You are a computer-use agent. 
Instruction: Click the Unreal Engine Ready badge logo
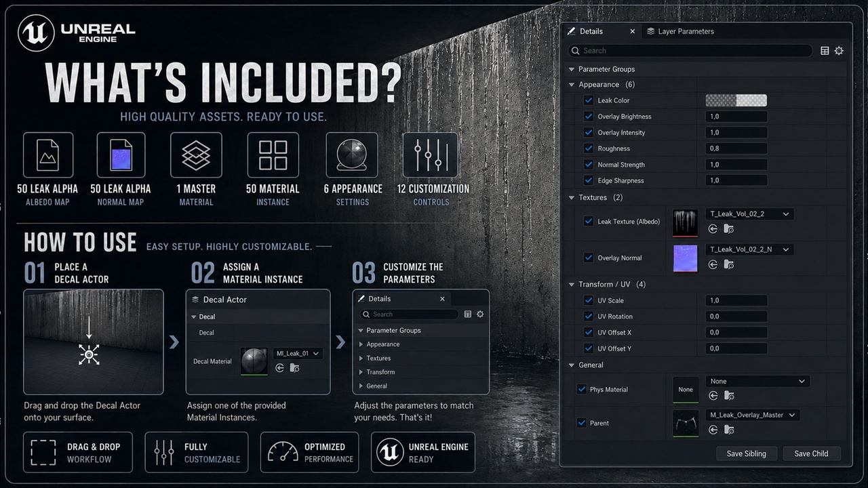[x=390, y=452]
